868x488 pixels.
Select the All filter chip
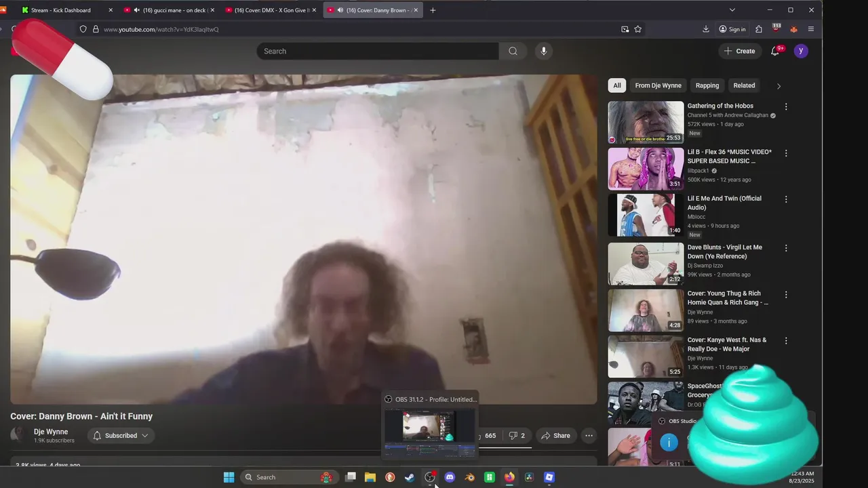click(x=617, y=85)
